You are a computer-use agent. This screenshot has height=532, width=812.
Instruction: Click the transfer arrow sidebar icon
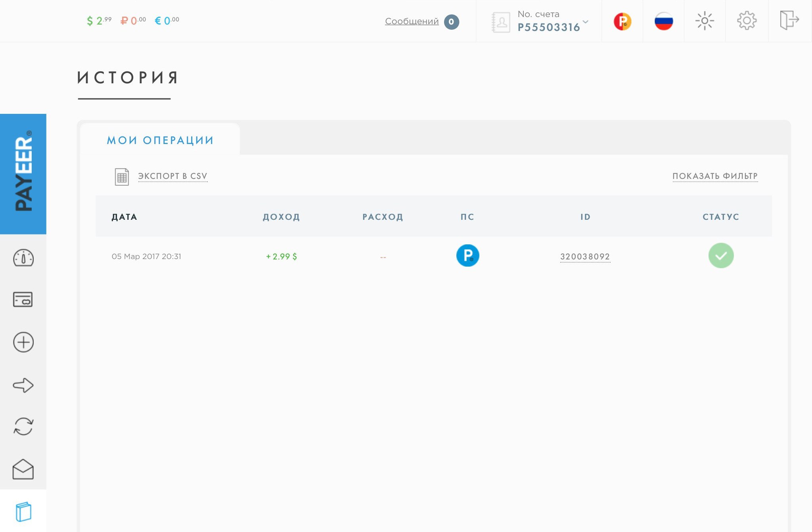coord(23,385)
